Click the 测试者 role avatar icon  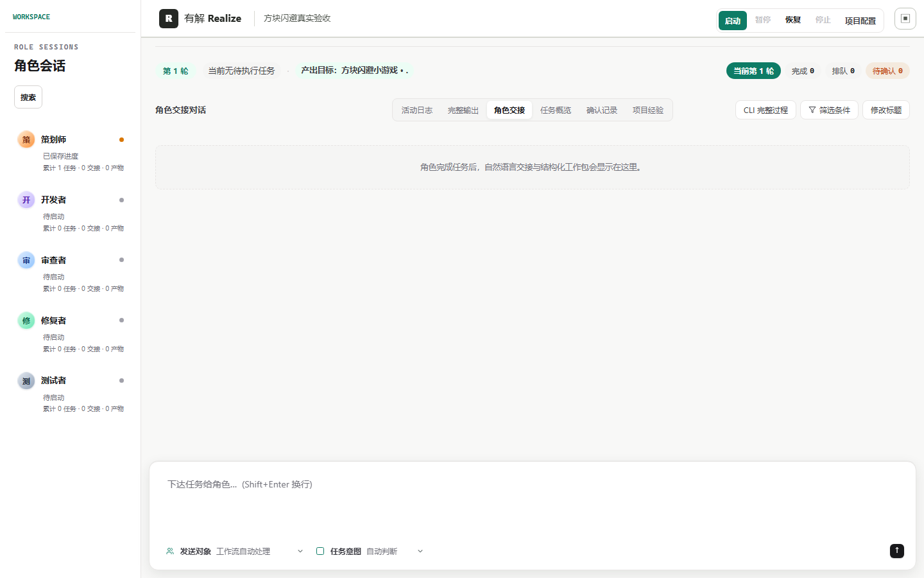coord(26,381)
